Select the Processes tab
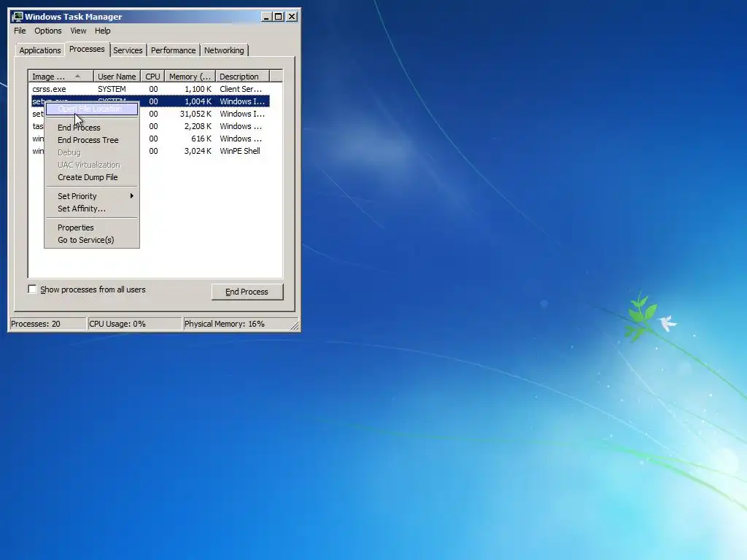This screenshot has width=747, height=560. pos(87,49)
